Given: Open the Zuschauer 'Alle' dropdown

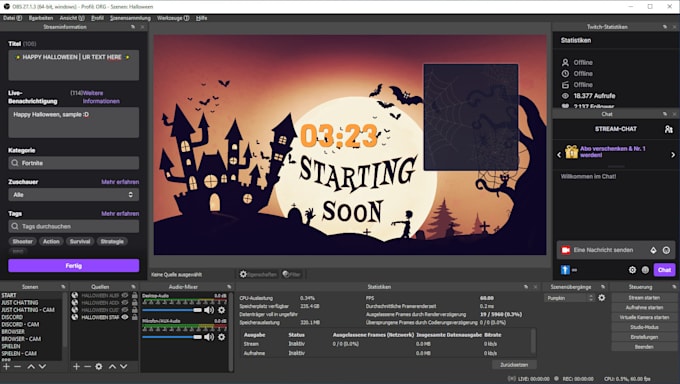Looking at the screenshot, I should pyautogui.click(x=74, y=195).
